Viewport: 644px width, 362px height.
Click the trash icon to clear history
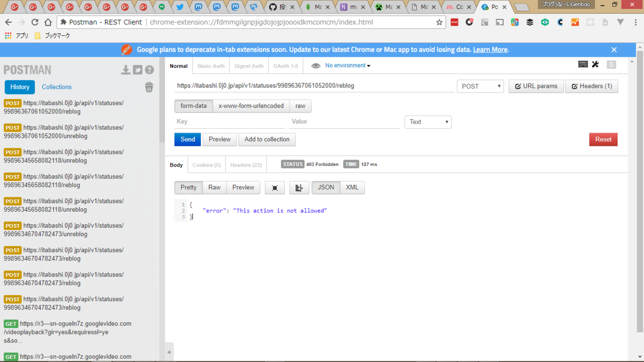point(149,87)
